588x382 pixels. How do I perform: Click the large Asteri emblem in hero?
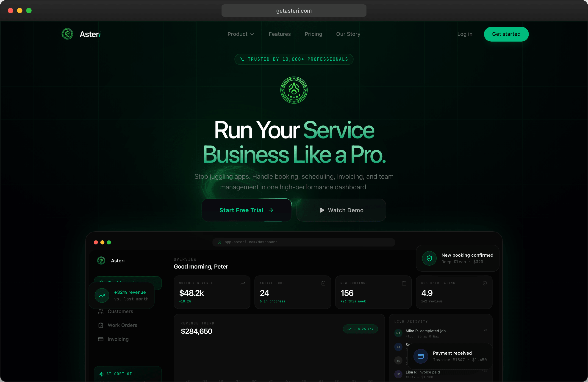[294, 90]
